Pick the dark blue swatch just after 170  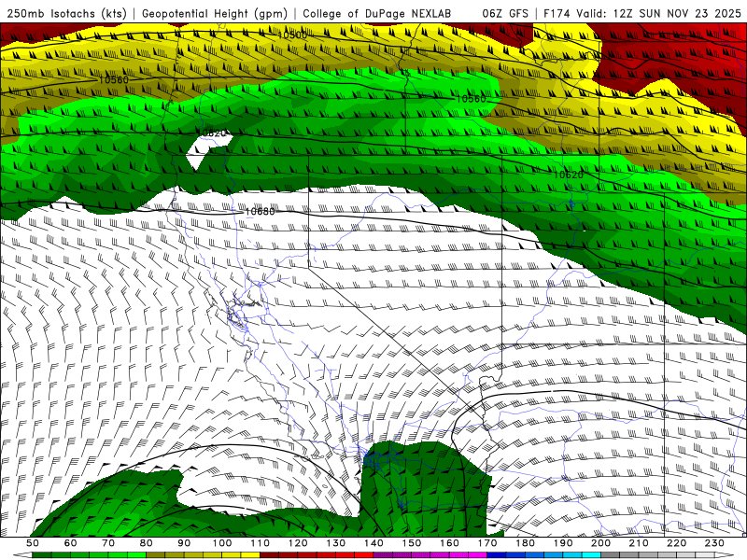click(x=497, y=555)
